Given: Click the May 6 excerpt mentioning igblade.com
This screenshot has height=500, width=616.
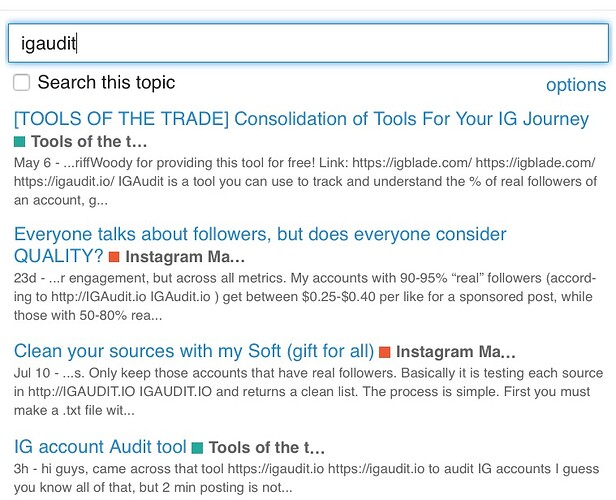Looking at the screenshot, I should pyautogui.click(x=305, y=181).
